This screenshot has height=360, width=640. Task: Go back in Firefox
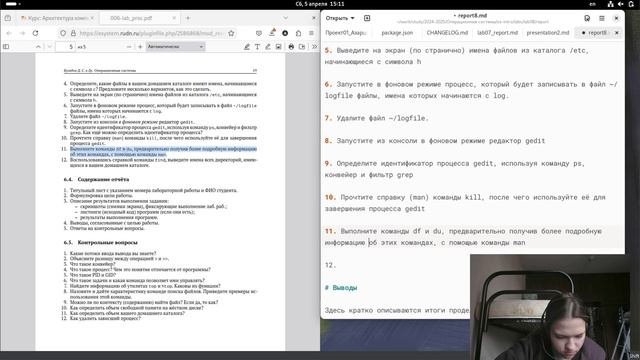(9, 33)
